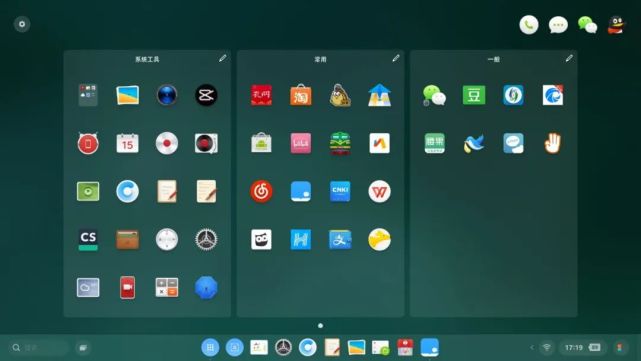The width and height of the screenshot is (641, 361).
Task: Open settings gear at top left
Action: [22, 24]
